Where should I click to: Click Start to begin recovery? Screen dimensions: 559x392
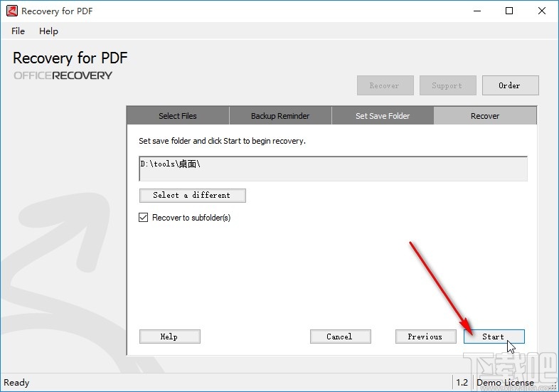(x=494, y=337)
